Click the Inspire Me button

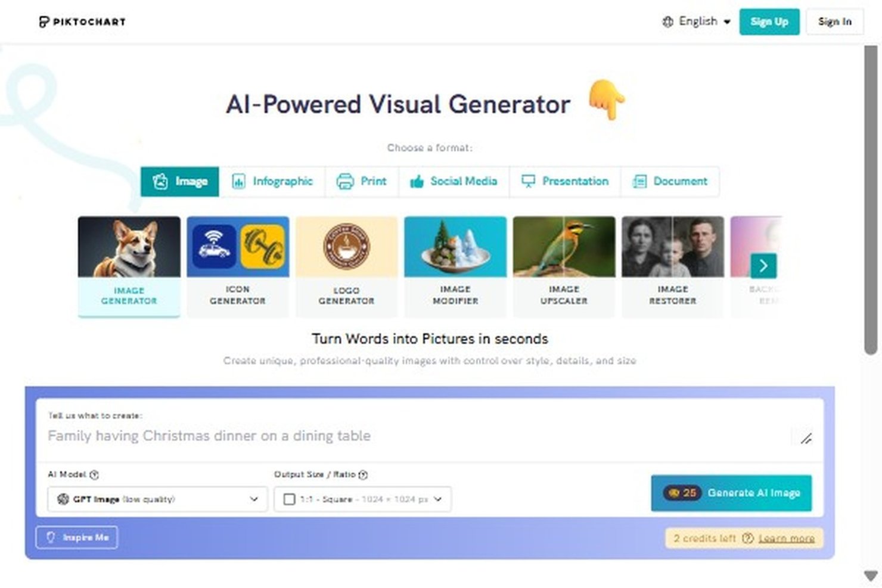[x=77, y=537]
